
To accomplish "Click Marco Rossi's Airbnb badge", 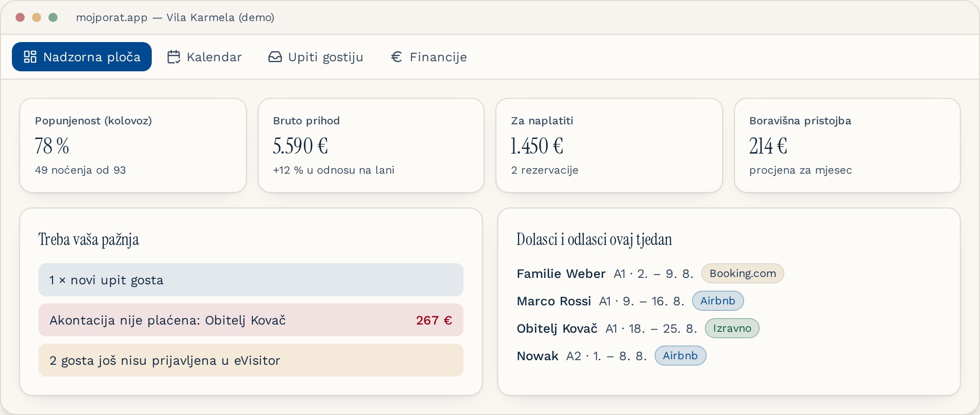I will click(x=718, y=301).
